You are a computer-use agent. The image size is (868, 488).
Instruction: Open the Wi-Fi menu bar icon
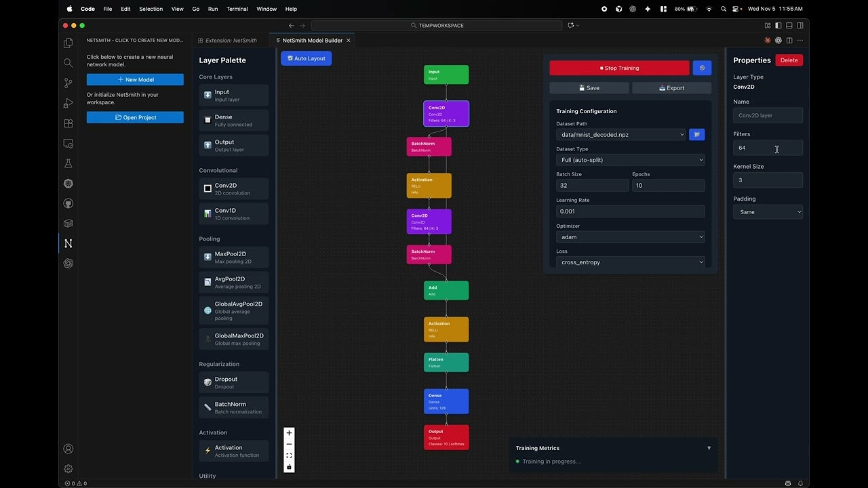coord(709,9)
